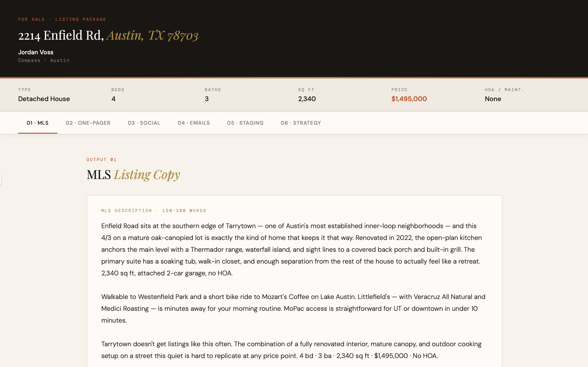Click the address heading 2214 Enfield Rd
588x367 pixels.
[x=61, y=35]
